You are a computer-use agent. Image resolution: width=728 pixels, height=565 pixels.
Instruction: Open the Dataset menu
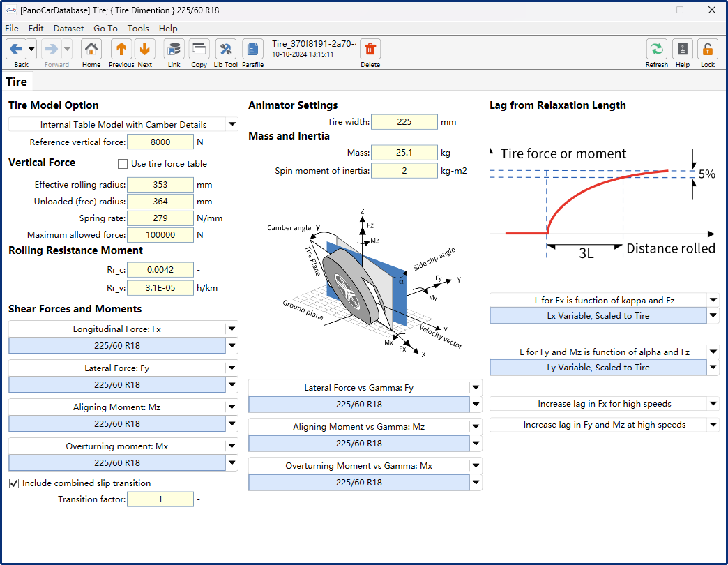point(69,29)
